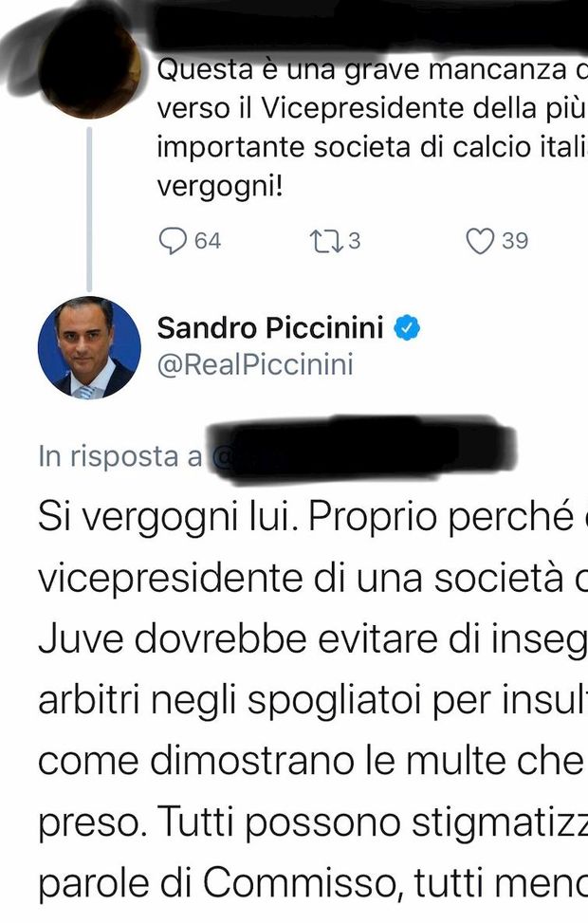Click the In risposta a label
Image resolution: width=588 pixels, height=923 pixels.
coord(120,457)
